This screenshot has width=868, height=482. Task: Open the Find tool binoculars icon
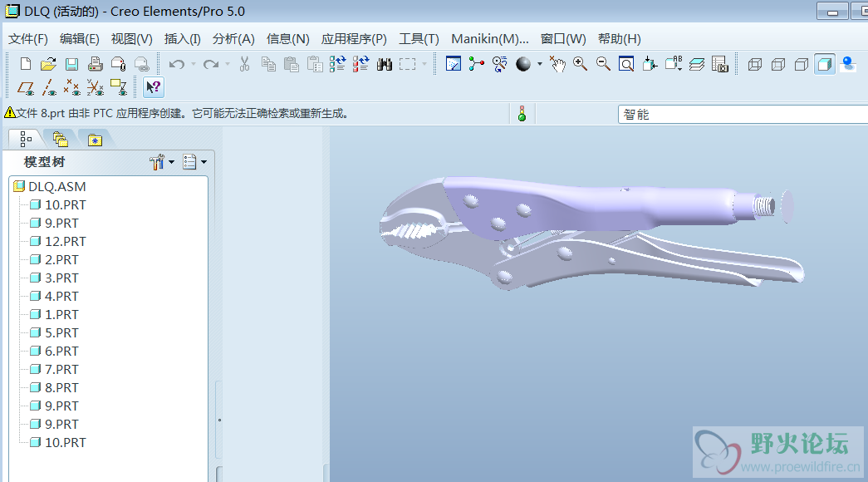pos(385,64)
